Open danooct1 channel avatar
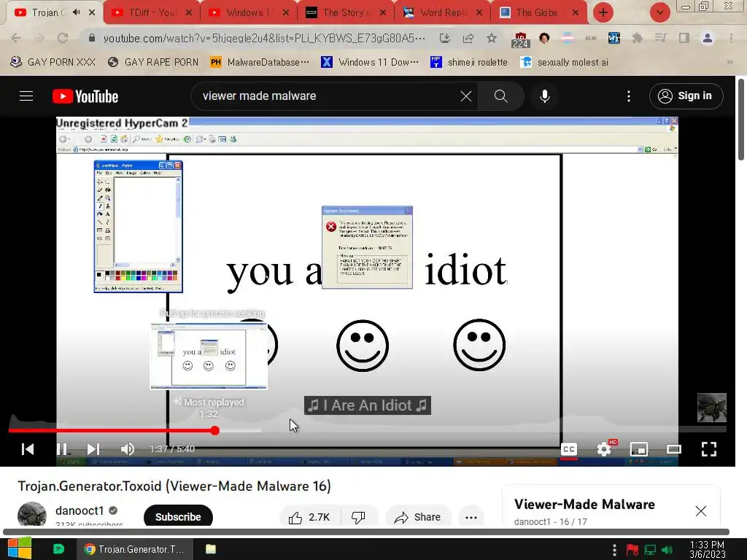 tap(32, 514)
